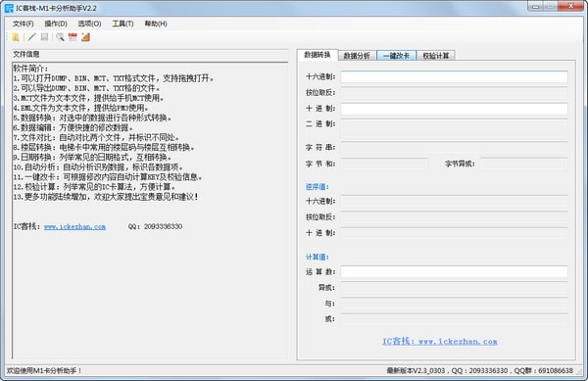Click line 11 about 一键改卡
Viewport: 588px width, 381px height.
pyautogui.click(x=108, y=177)
